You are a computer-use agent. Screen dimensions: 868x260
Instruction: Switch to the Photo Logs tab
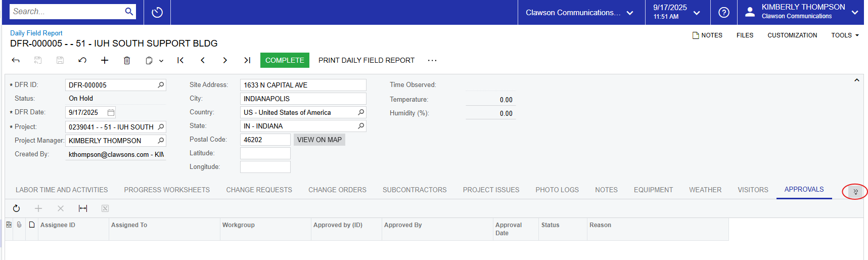pyautogui.click(x=557, y=190)
